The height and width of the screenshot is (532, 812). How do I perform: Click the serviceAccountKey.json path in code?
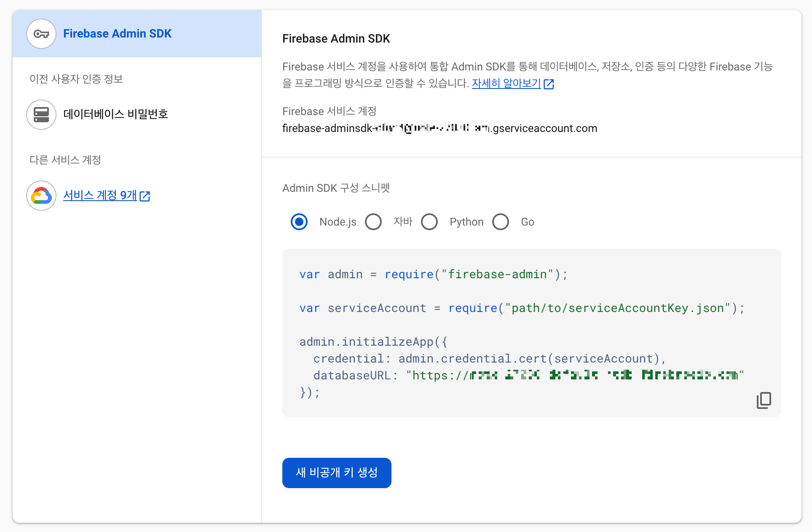[x=617, y=308]
